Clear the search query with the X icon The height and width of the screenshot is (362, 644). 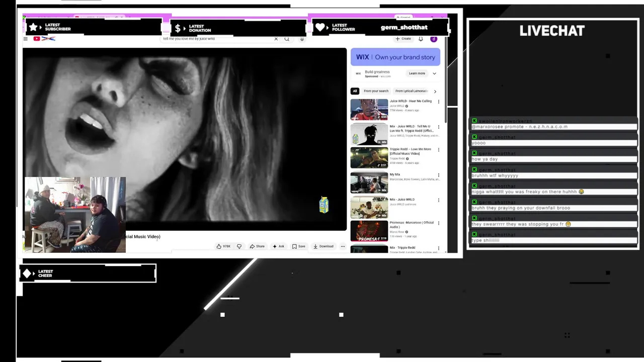[x=276, y=39]
